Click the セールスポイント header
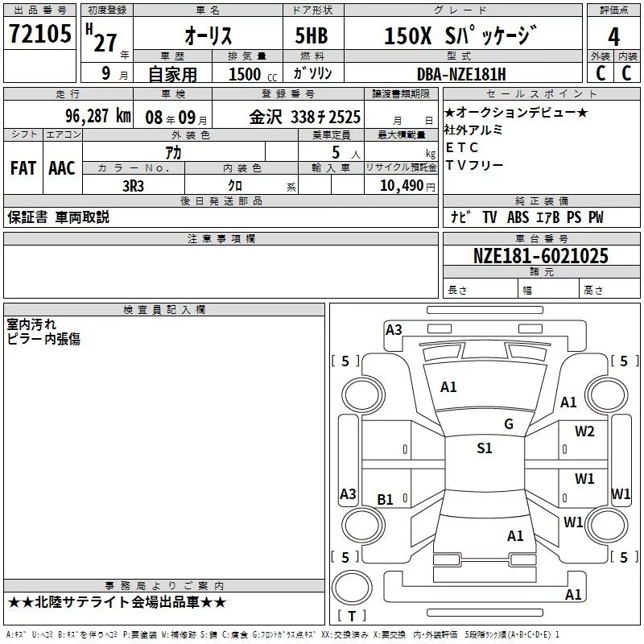Viewport: 644px width, 644px height. 541,93
